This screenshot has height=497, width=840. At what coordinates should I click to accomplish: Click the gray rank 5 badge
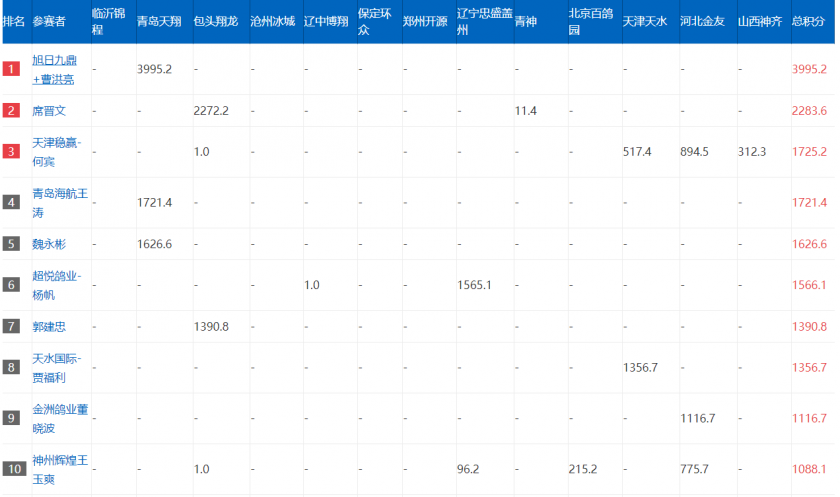coord(11,244)
